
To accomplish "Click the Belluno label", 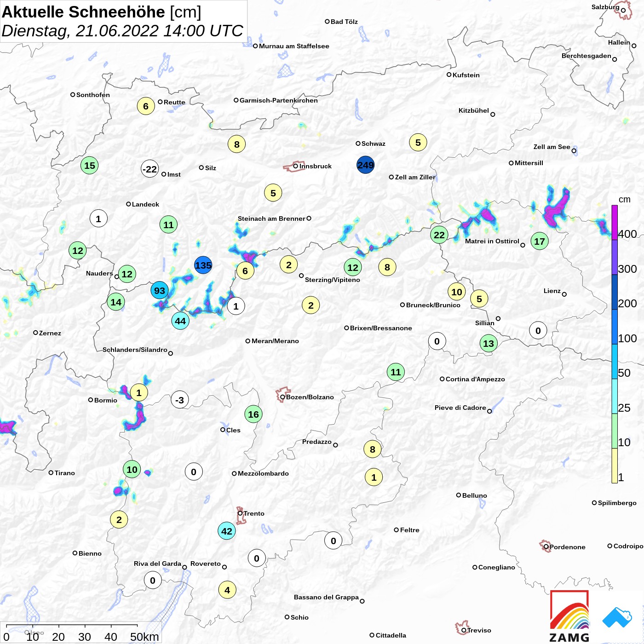I will pyautogui.click(x=474, y=495).
